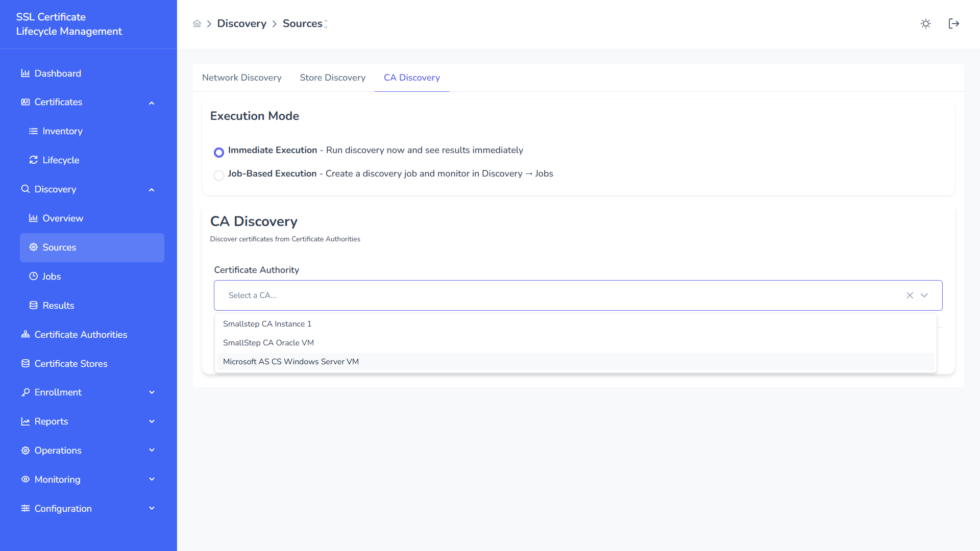This screenshot has width=980, height=551.
Task: Open Certificate Stores in sidebar
Action: 70,364
